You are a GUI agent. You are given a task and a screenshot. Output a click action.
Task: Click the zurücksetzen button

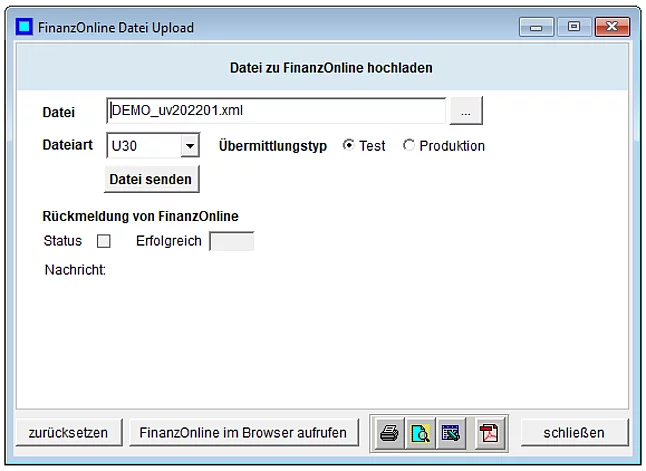tap(69, 433)
